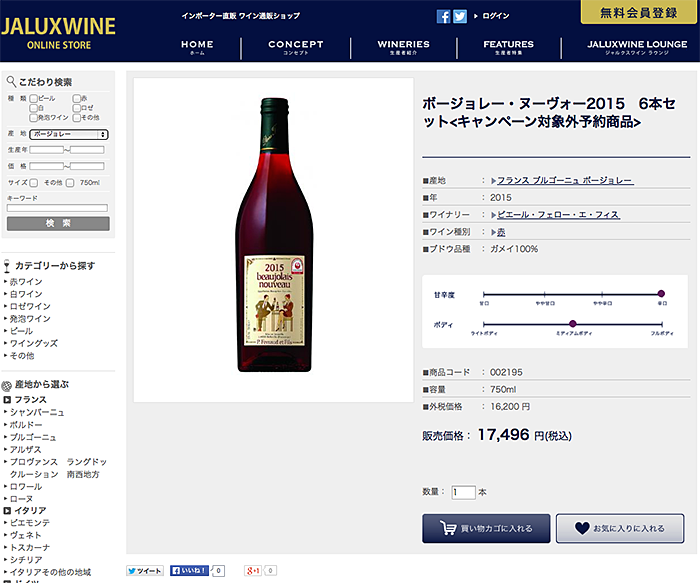Tick the size その他 checkbox

(33, 183)
